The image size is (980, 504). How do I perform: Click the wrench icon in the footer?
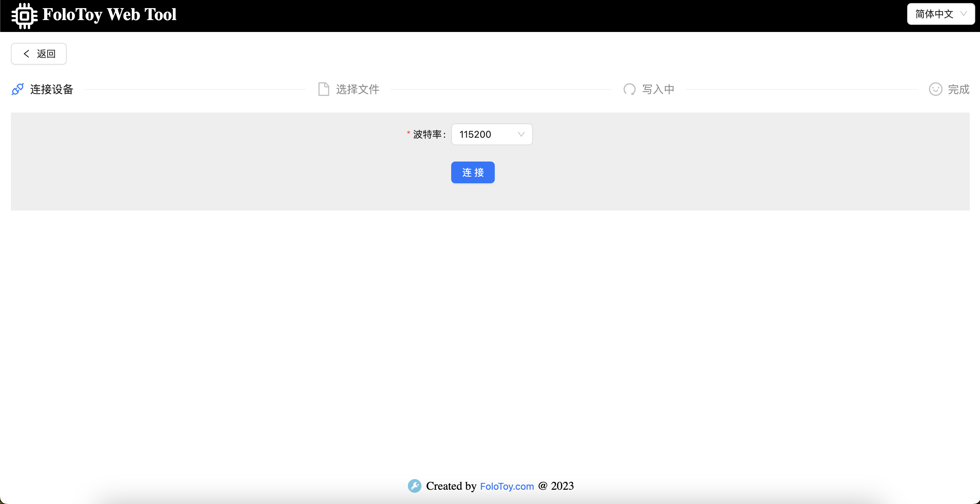click(415, 486)
